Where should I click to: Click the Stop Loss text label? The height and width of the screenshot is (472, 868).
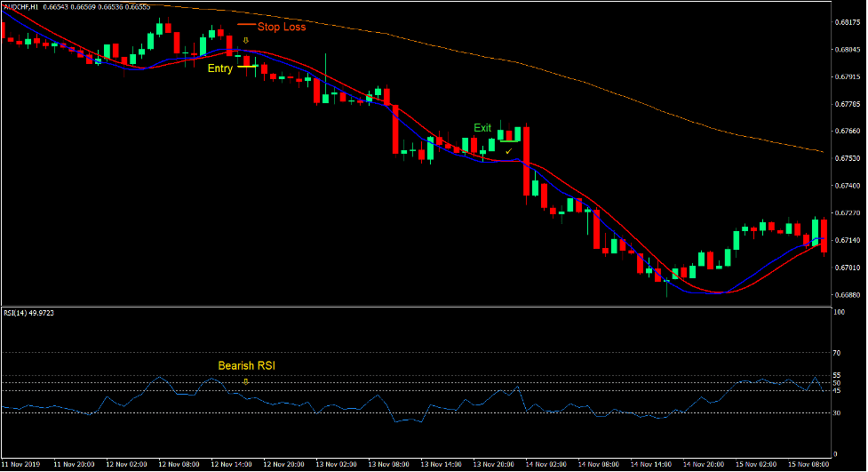(x=282, y=27)
